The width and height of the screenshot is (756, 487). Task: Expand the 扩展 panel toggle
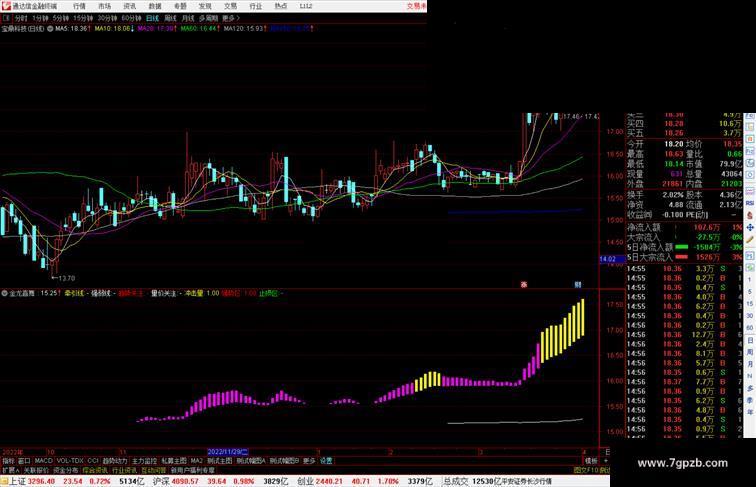coord(10,470)
